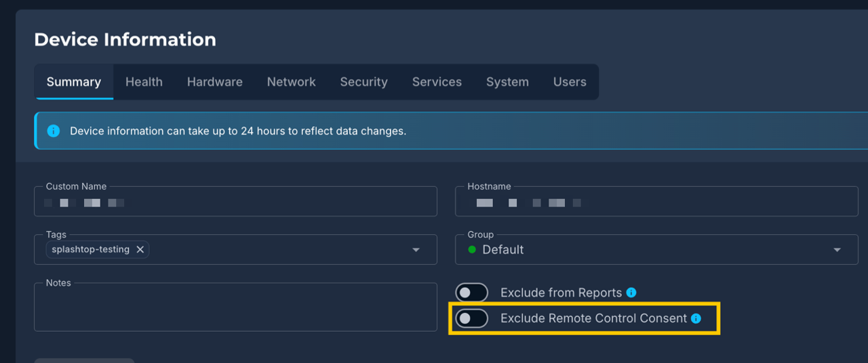
Task: Go to the Network tab
Action: 291,82
